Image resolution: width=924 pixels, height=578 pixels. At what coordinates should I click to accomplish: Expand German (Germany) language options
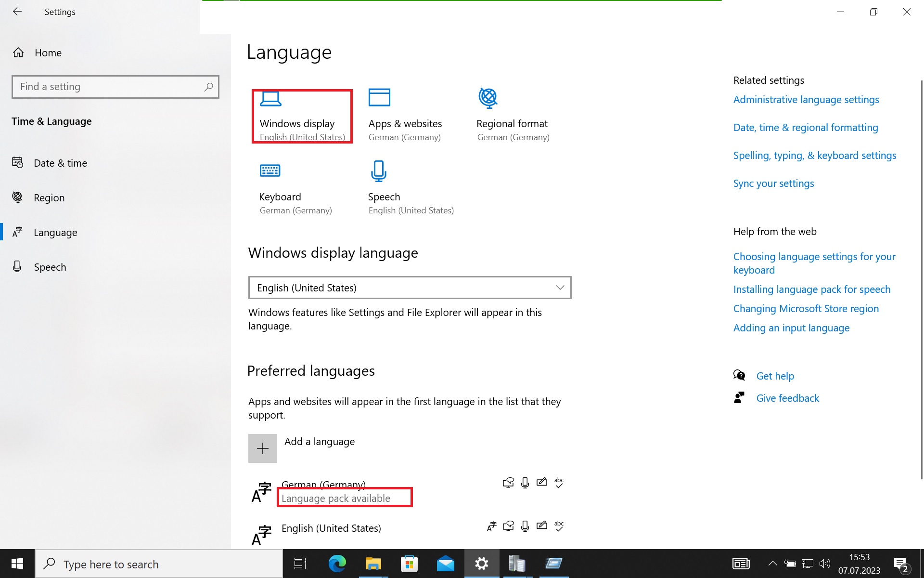[x=409, y=491]
